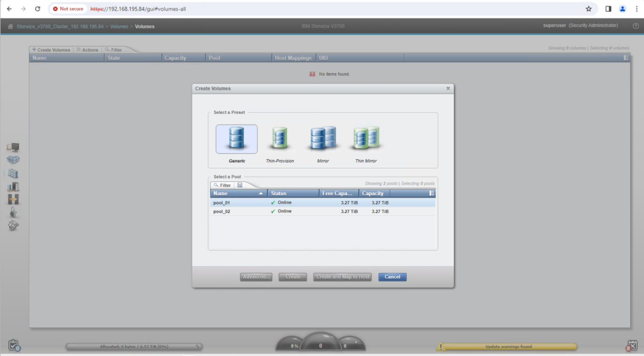Open the Actions menu above the volume table
This screenshot has height=356, width=644.
tap(88, 50)
